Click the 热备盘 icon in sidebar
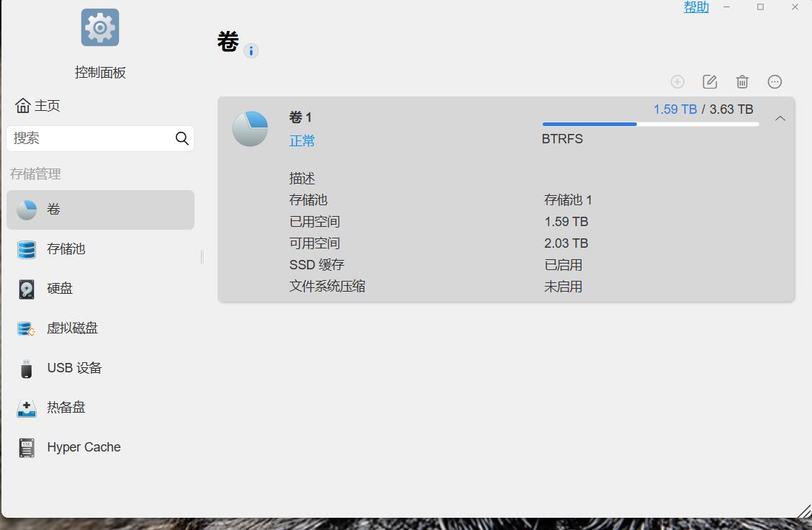Image resolution: width=812 pixels, height=530 pixels. 27,408
